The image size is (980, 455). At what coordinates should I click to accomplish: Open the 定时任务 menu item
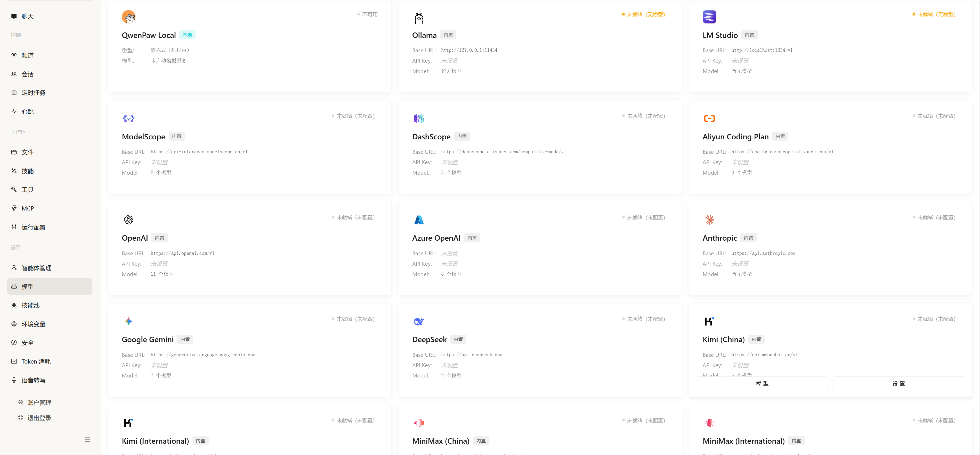(x=33, y=93)
